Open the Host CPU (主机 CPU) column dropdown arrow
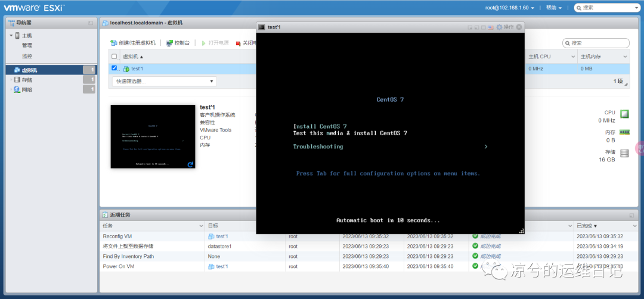Screen dimensions: 644x299 pos(572,57)
